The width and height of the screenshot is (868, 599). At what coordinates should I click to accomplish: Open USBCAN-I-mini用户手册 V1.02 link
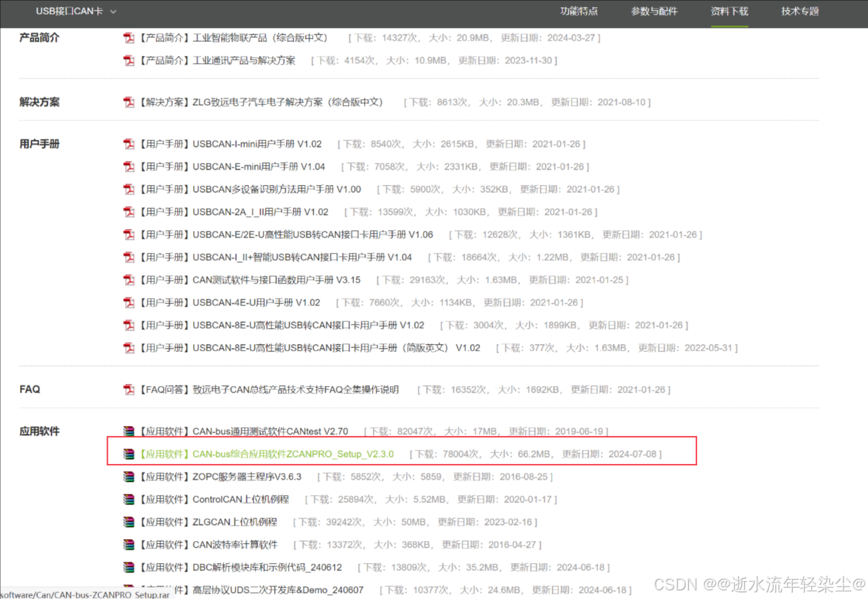coord(230,144)
